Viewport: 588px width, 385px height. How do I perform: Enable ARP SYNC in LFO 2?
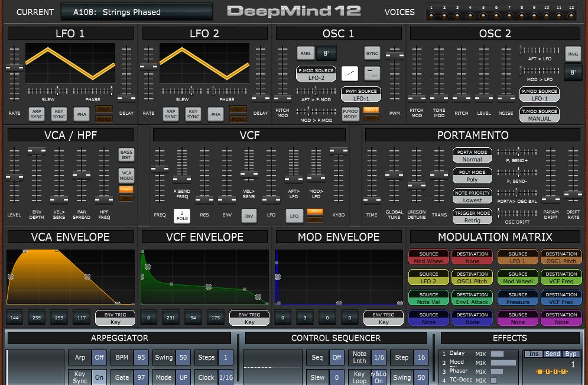171,114
